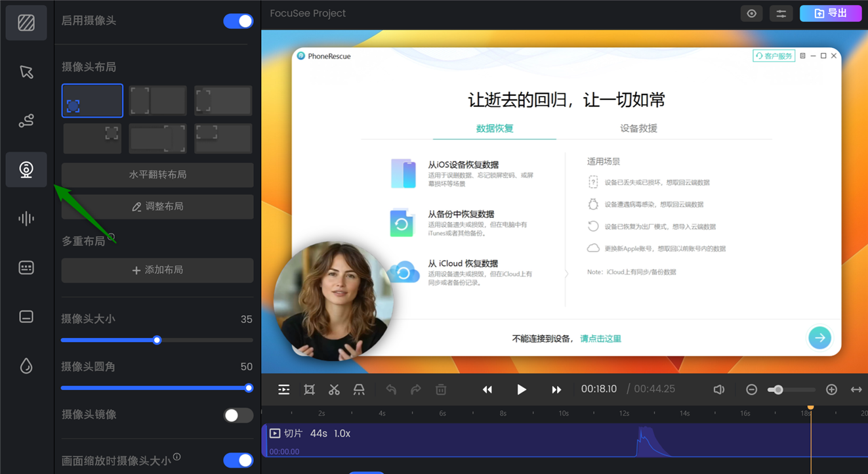Select the top-right camera layout thumbnail
Screen dimensions: 868x474
coord(93,139)
